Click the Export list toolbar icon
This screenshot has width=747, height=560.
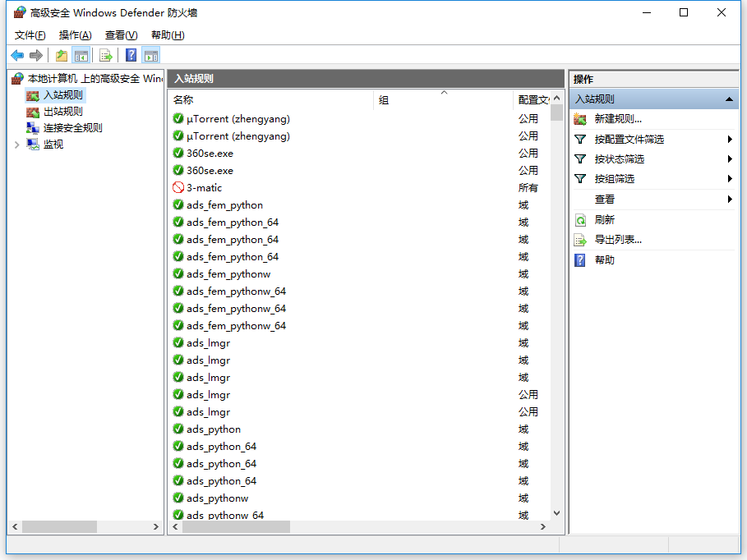click(106, 56)
